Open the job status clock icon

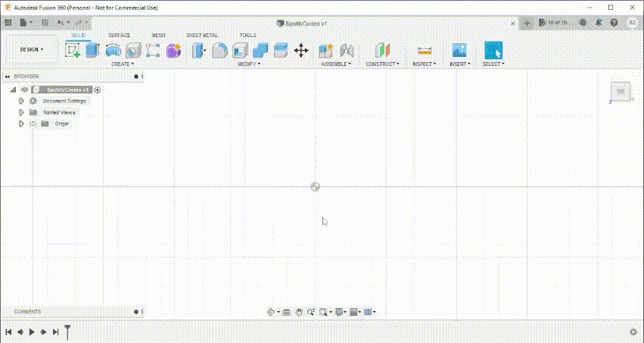(583, 23)
